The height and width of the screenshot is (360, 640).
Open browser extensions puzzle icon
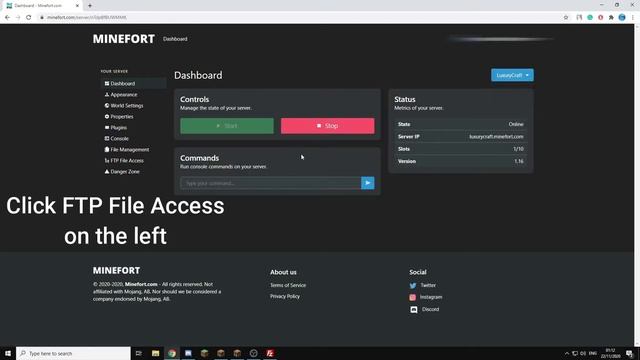tap(611, 18)
